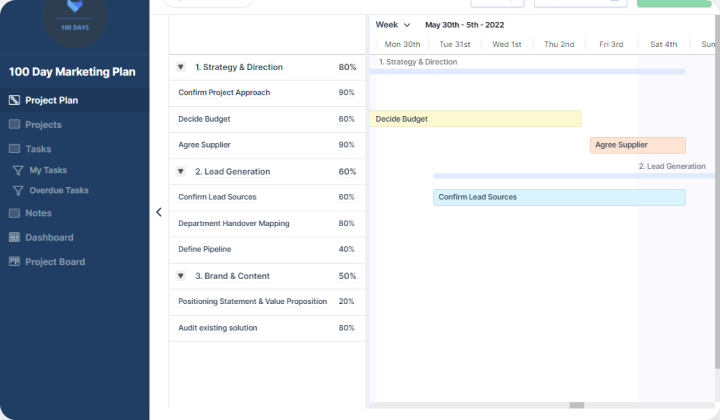Click the orange Agree Supplier bar
Viewport: 720px width, 420px height.
tap(637, 145)
